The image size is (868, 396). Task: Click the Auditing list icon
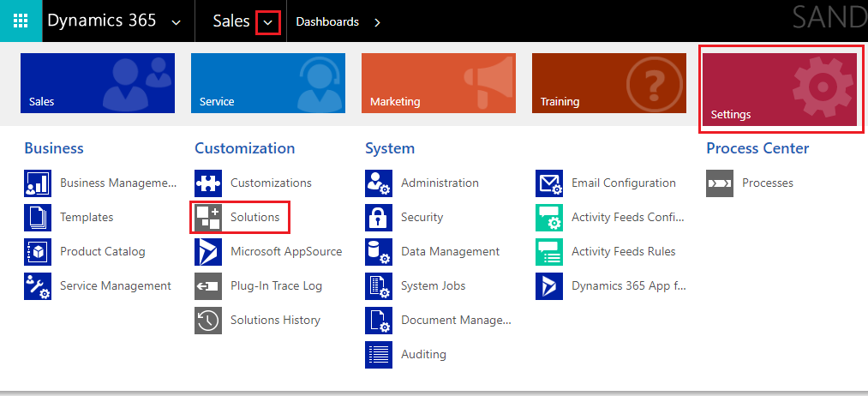(379, 355)
